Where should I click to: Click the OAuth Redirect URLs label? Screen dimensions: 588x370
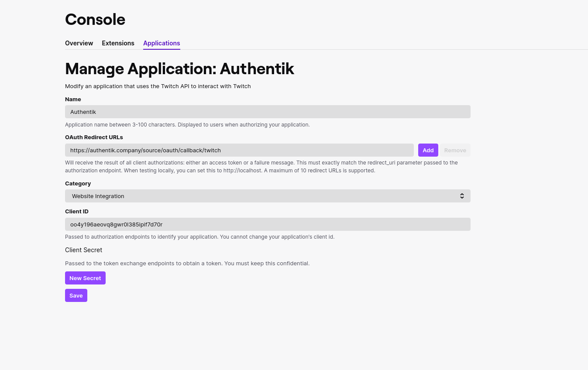94,137
